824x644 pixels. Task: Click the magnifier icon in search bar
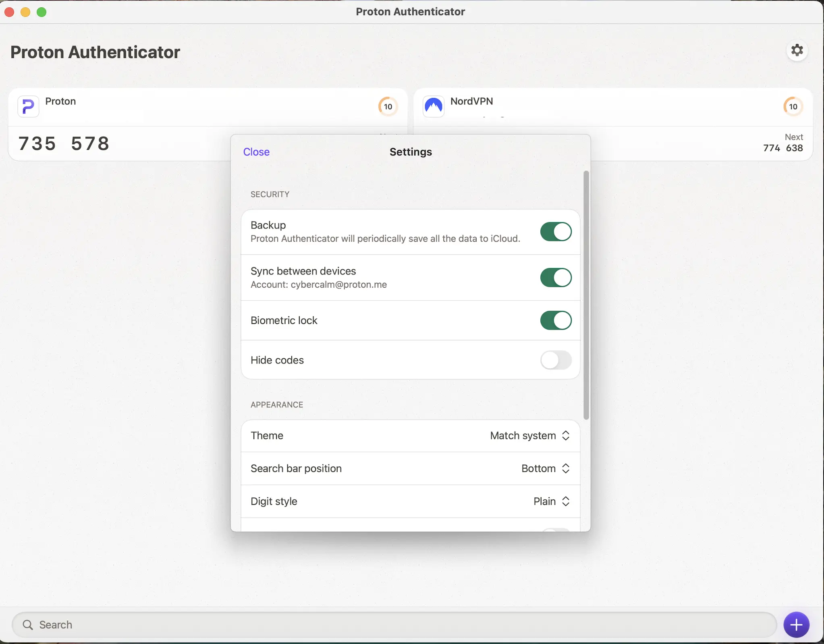coord(28,625)
